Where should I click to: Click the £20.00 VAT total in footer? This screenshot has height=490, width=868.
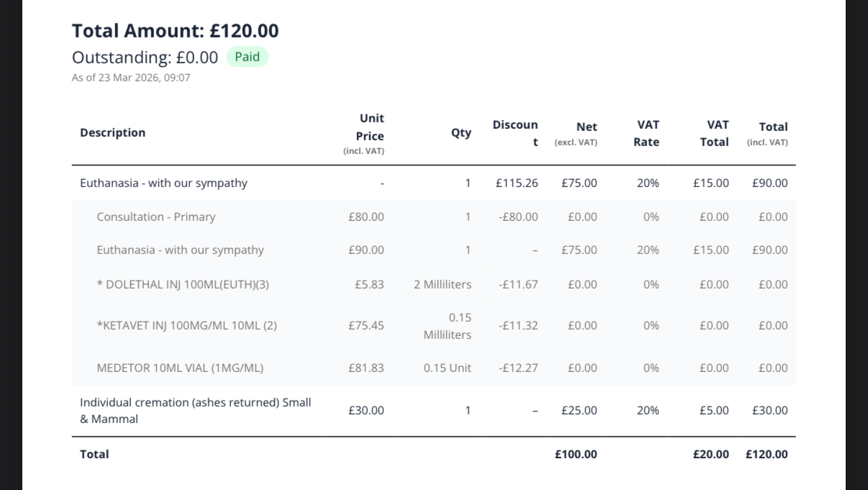pyautogui.click(x=711, y=454)
